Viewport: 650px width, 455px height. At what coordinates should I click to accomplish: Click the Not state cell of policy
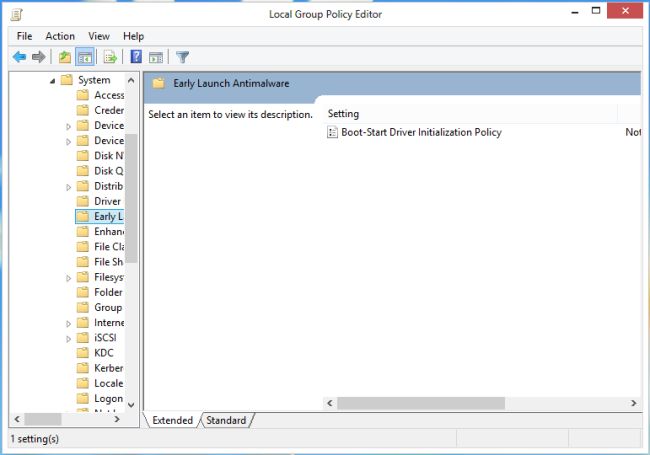[633, 132]
